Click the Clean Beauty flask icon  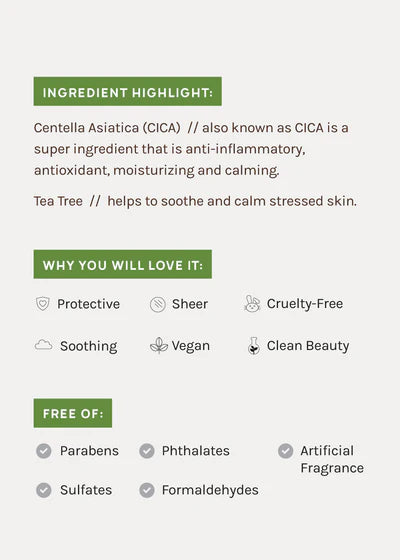tap(254, 346)
